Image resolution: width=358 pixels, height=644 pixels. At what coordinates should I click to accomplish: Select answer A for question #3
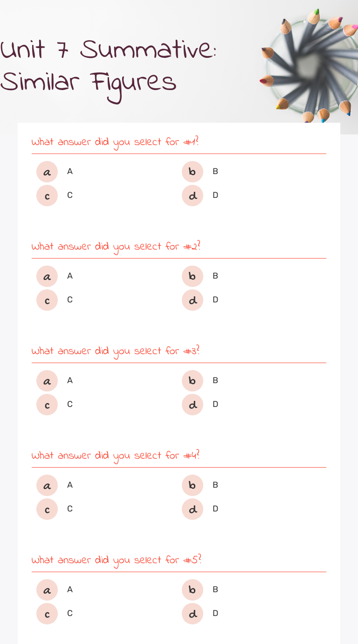pyautogui.click(x=47, y=381)
